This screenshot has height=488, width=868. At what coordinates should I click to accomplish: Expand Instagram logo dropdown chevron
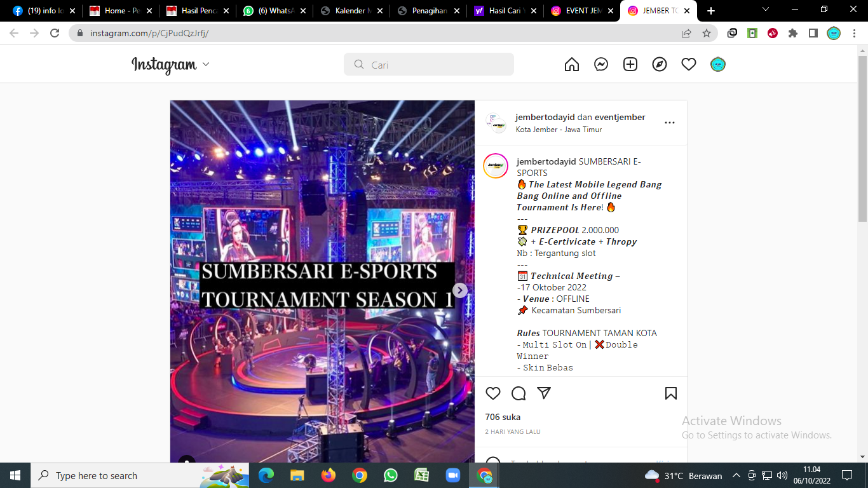pyautogui.click(x=205, y=65)
